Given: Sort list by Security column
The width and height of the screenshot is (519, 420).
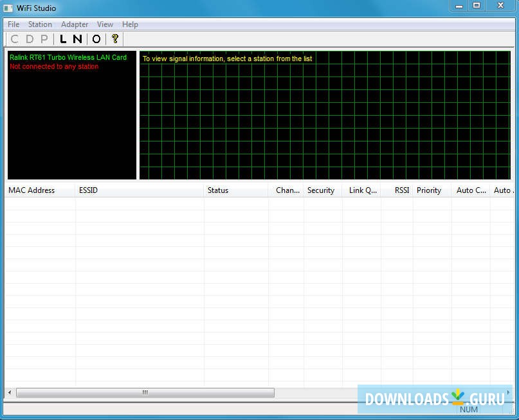Looking at the screenshot, I should [322, 190].
